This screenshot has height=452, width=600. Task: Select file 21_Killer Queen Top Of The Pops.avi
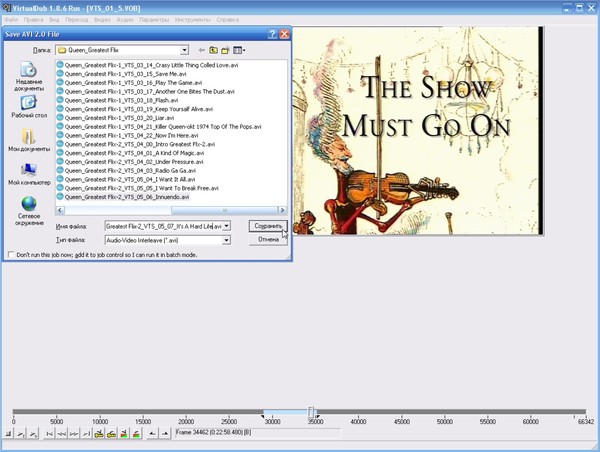(x=159, y=127)
